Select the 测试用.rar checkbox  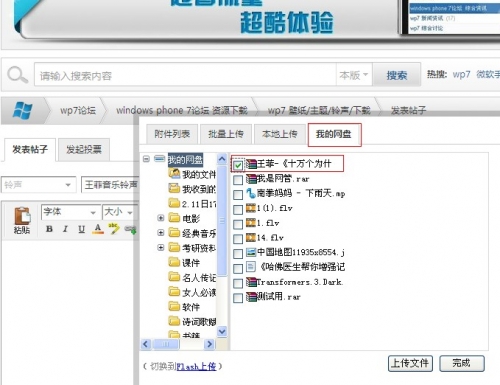coord(238,298)
